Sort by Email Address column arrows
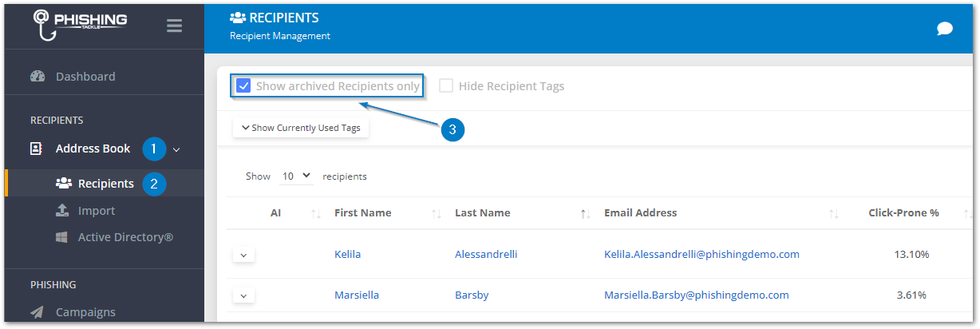Image resolution: width=980 pixels, height=329 pixels. [x=834, y=213]
